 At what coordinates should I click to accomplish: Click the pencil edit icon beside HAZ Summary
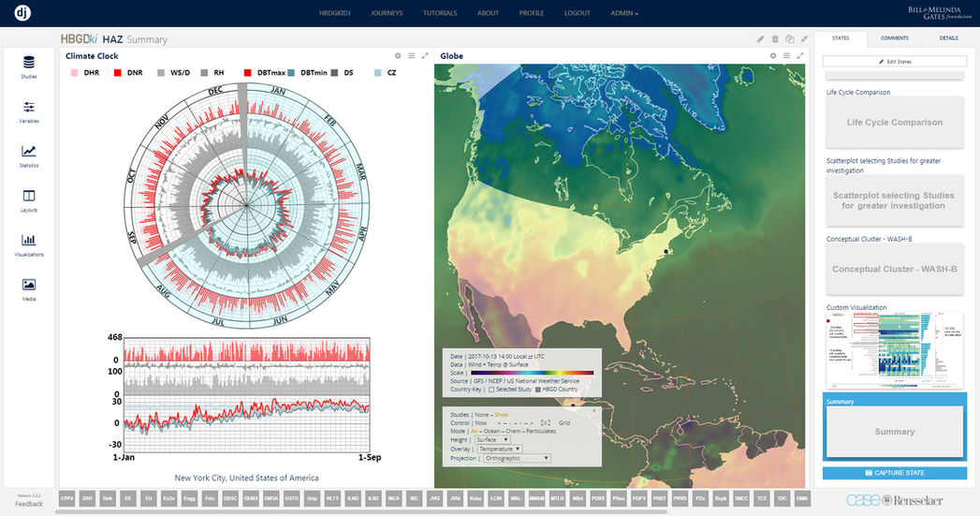[760, 38]
